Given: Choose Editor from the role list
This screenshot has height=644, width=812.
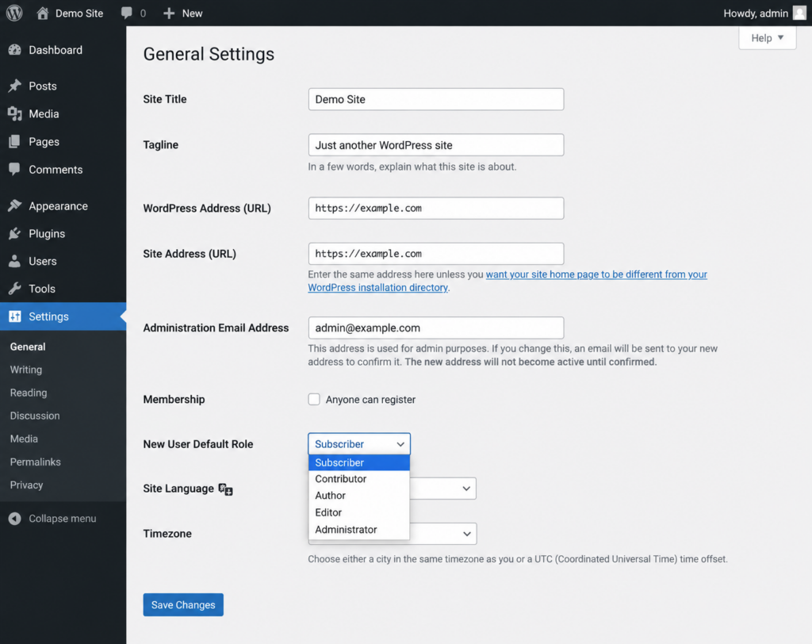Looking at the screenshot, I should coord(359,512).
